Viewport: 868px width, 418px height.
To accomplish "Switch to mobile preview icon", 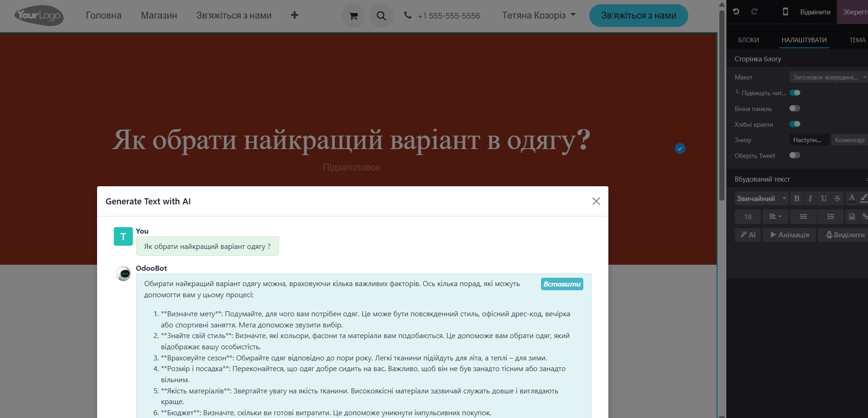I will tap(785, 12).
